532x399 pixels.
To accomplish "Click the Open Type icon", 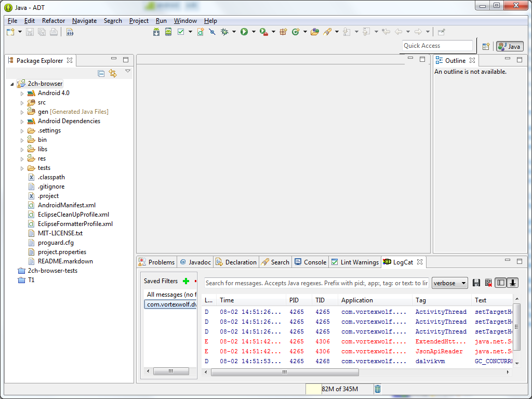I will tap(315, 32).
